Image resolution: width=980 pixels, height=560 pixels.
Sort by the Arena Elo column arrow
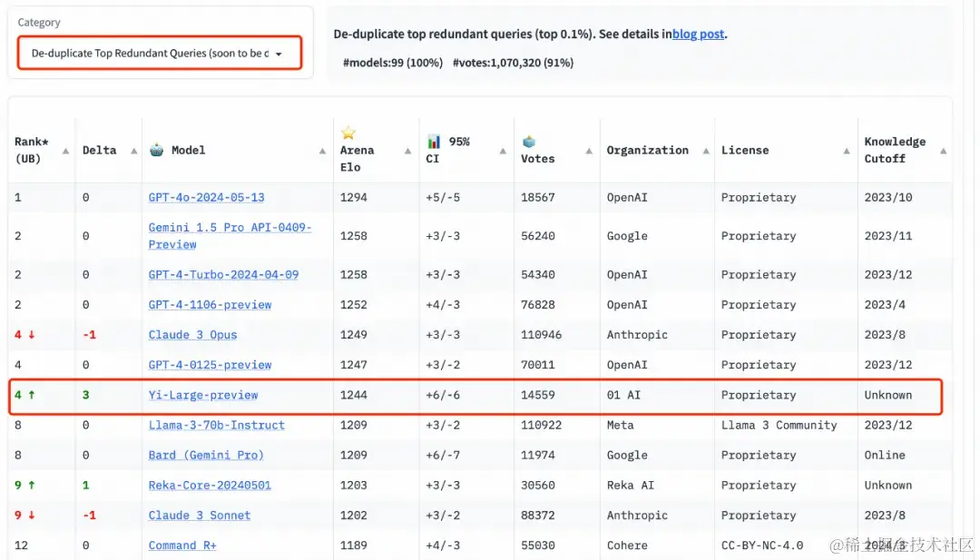click(408, 152)
